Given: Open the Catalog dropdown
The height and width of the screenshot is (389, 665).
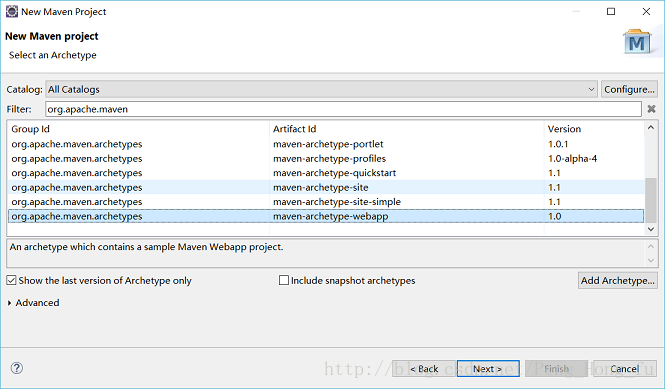Looking at the screenshot, I should (x=321, y=89).
